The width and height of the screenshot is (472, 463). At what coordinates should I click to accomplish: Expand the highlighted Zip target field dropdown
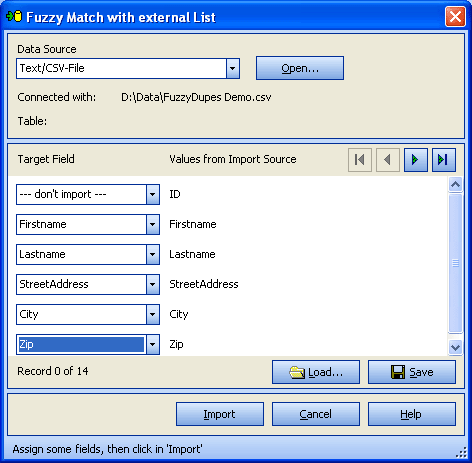pos(153,344)
